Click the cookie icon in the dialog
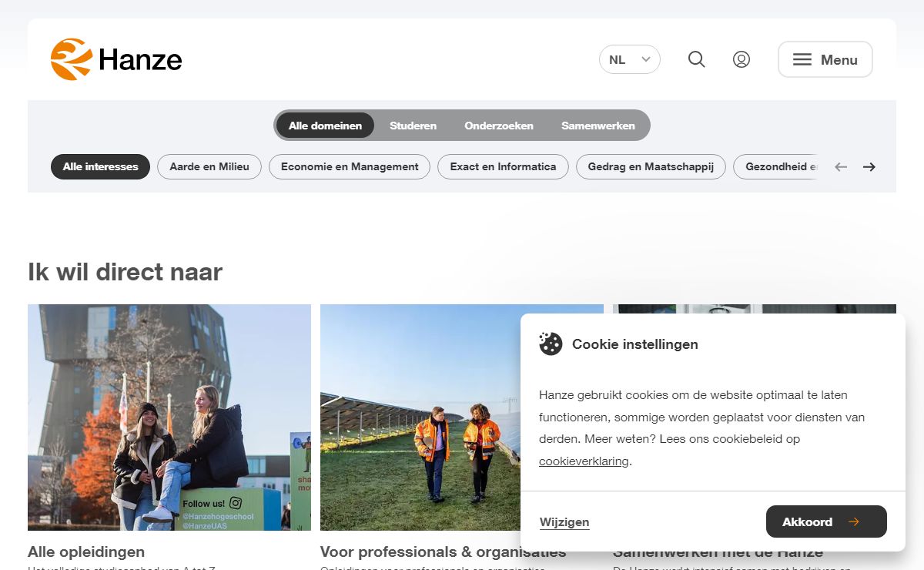Viewport: 924px width, 570px height. (551, 344)
